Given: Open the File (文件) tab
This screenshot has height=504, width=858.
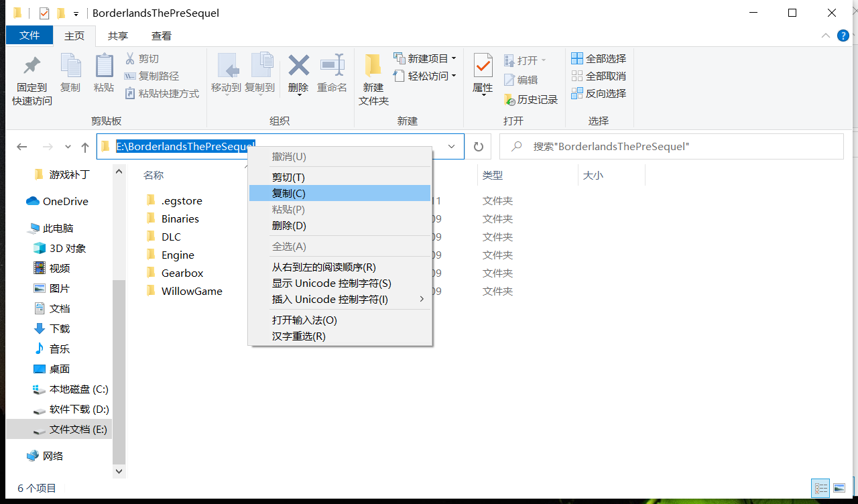Looking at the screenshot, I should tap(29, 36).
